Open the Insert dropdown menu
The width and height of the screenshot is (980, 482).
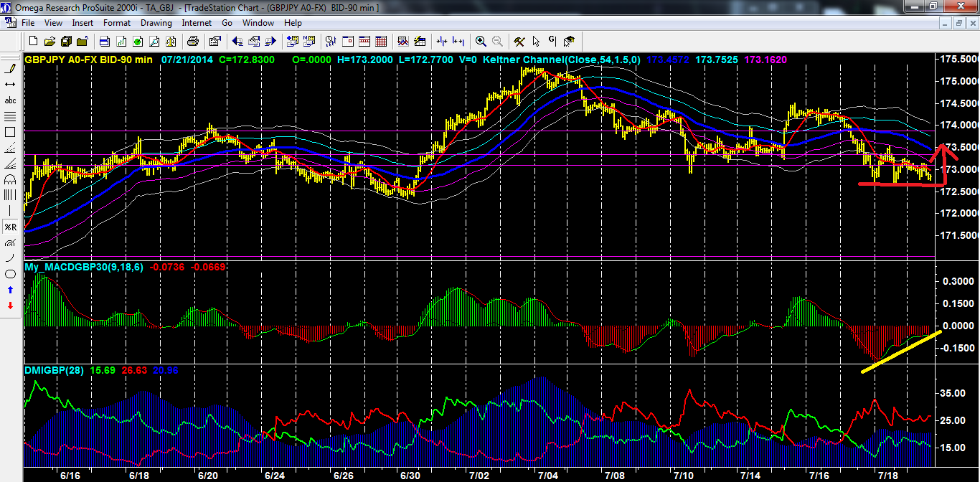(83, 23)
